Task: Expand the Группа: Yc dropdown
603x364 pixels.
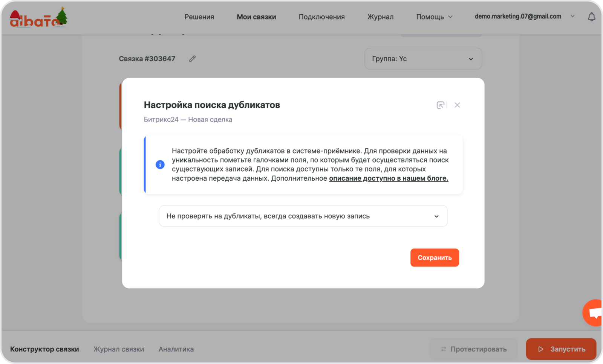Action: coord(423,59)
